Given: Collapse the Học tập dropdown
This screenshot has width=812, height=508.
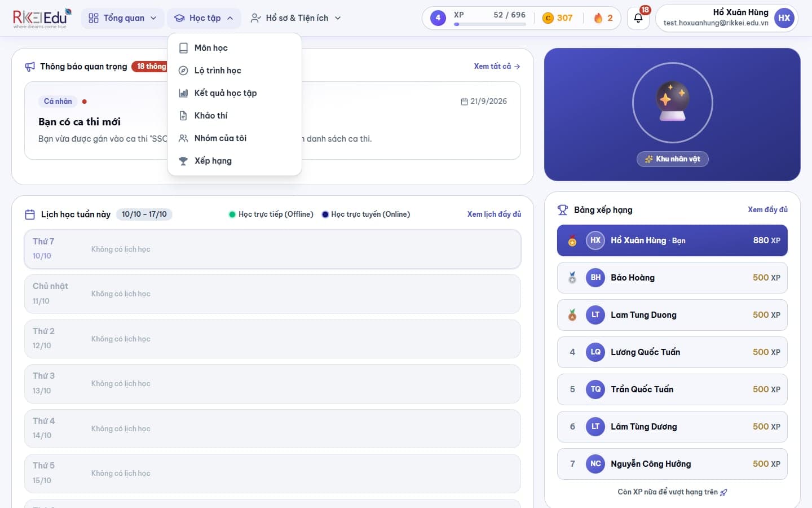Looking at the screenshot, I should click(x=204, y=18).
